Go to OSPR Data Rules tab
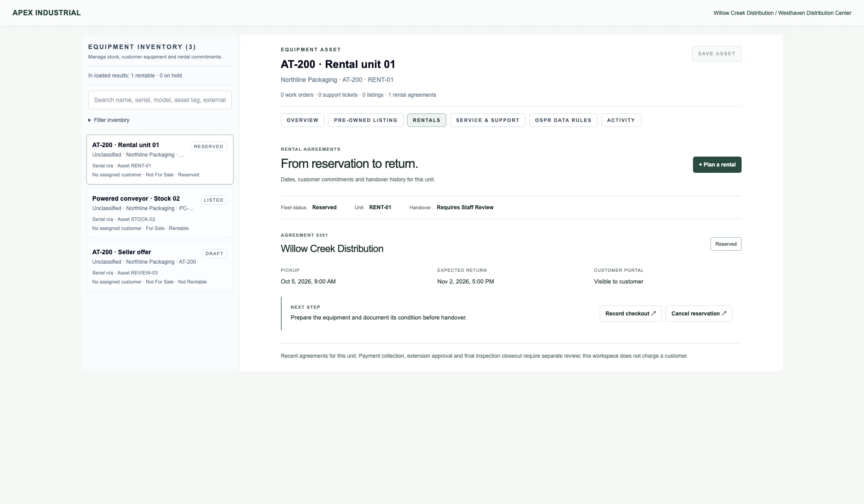The image size is (864, 504). (x=563, y=120)
